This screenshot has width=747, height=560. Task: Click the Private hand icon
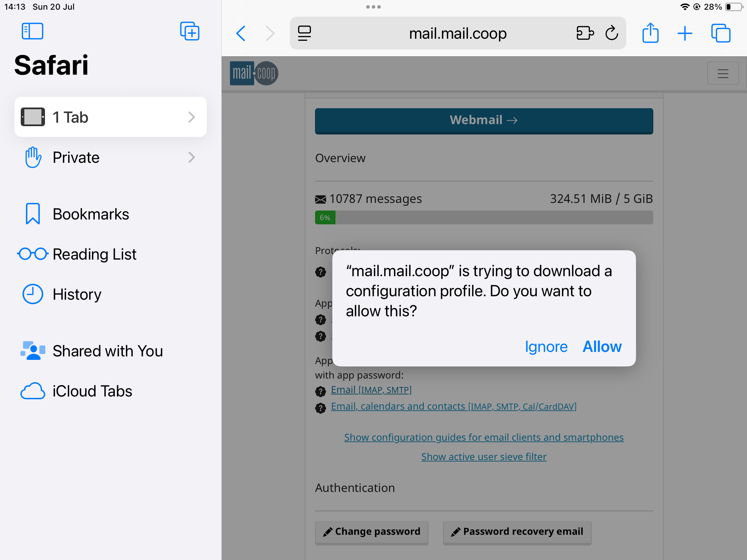coord(33,157)
